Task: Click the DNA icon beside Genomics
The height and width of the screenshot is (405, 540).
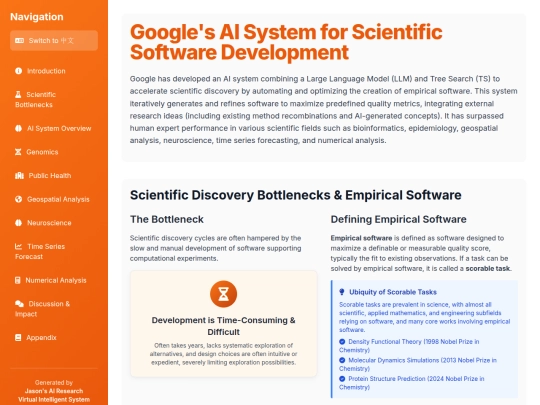Action: coord(18,152)
